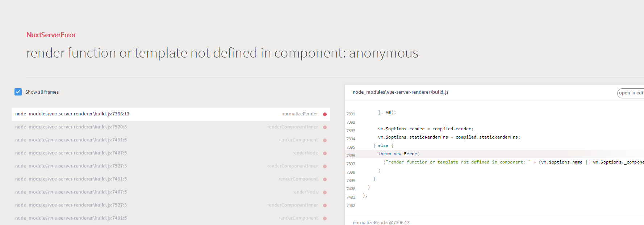This screenshot has height=225, width=644.
Task: Click the open in editor button
Action: point(631,93)
